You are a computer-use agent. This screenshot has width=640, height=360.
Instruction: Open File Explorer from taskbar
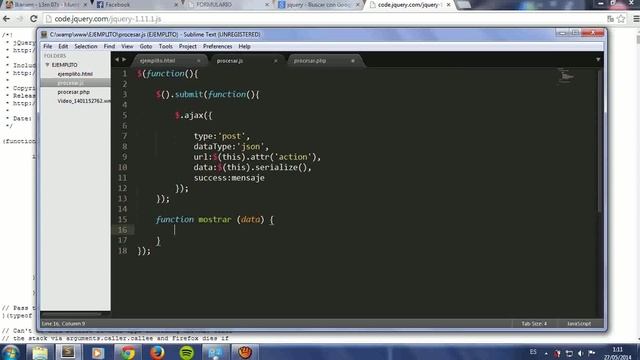coord(40,352)
